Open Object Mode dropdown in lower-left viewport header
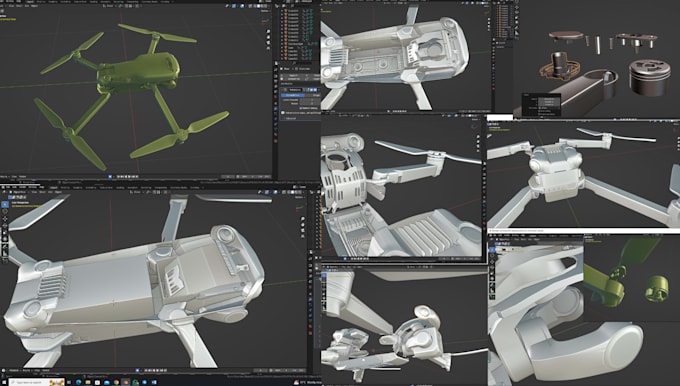The height and width of the screenshot is (386, 680). pyautogui.click(x=18, y=192)
